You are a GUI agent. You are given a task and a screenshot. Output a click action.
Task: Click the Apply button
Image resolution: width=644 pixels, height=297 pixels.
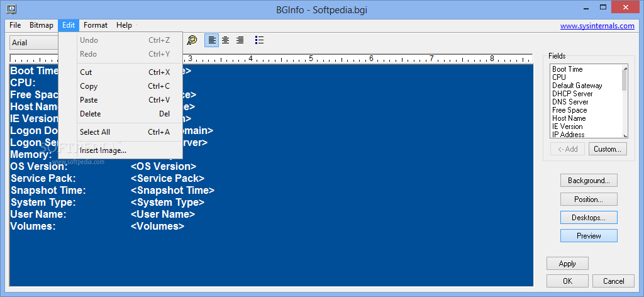click(567, 263)
